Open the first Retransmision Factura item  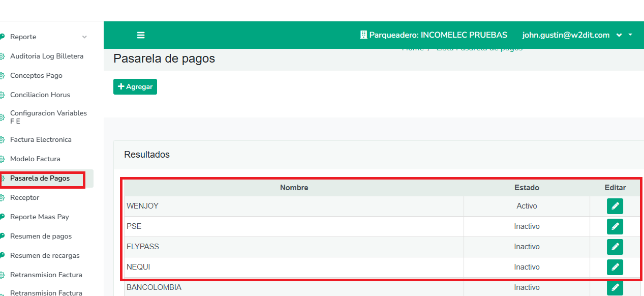point(46,275)
